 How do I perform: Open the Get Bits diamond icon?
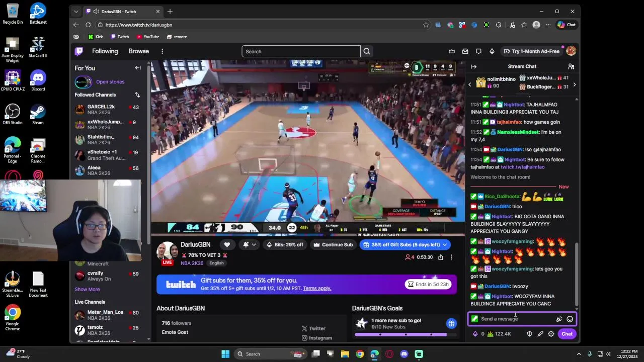tap(492, 51)
